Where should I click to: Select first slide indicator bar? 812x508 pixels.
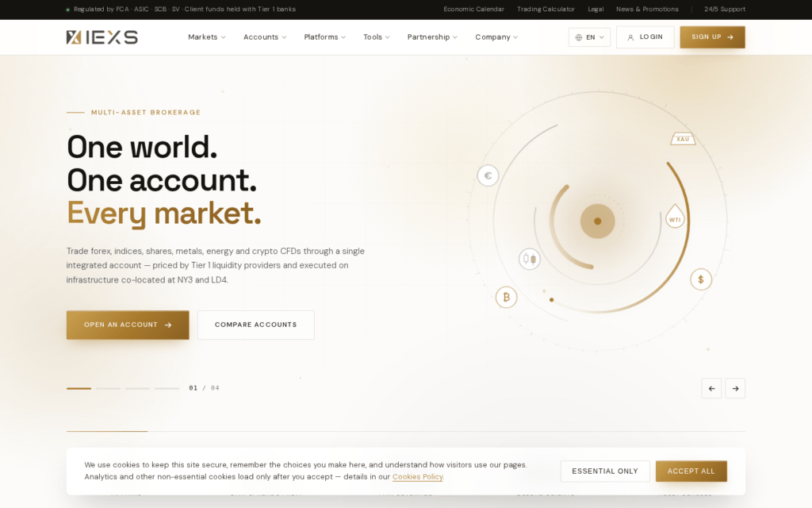79,388
